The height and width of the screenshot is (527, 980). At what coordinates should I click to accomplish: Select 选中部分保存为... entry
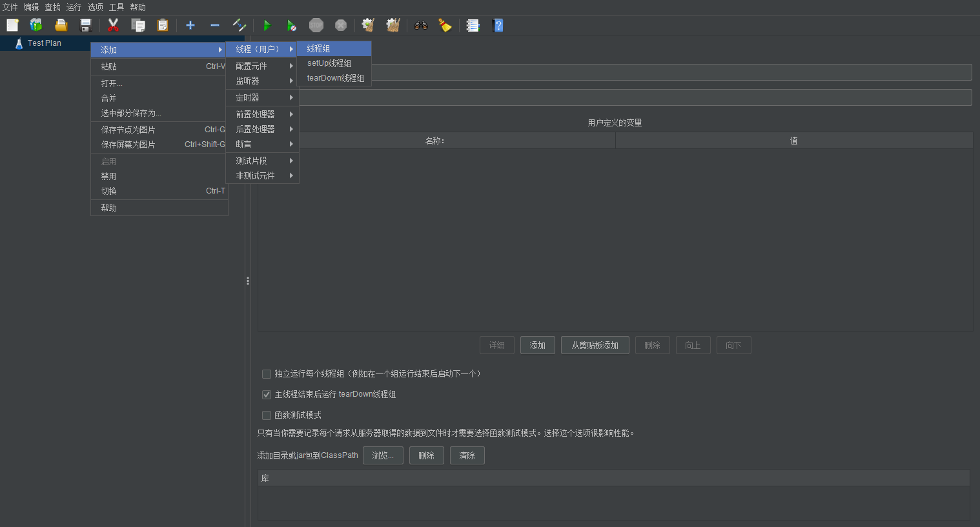159,113
